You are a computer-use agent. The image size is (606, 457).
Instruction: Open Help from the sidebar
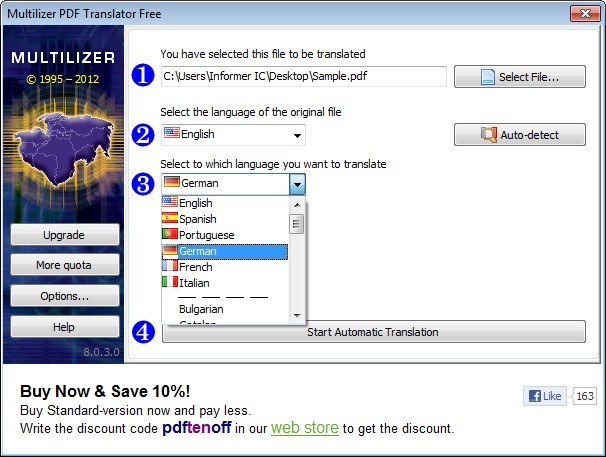[x=65, y=327]
